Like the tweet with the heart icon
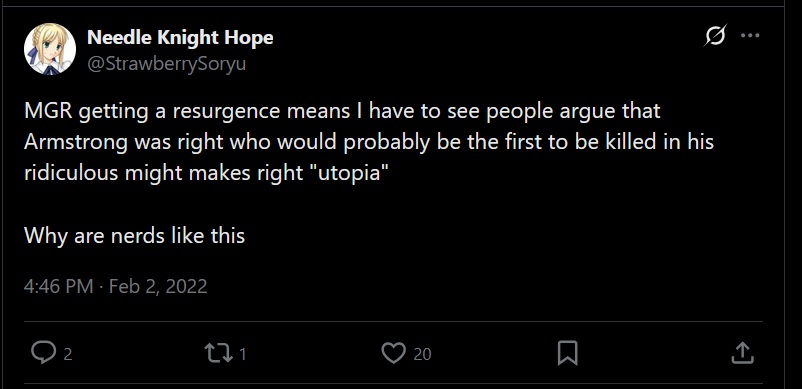 point(393,353)
